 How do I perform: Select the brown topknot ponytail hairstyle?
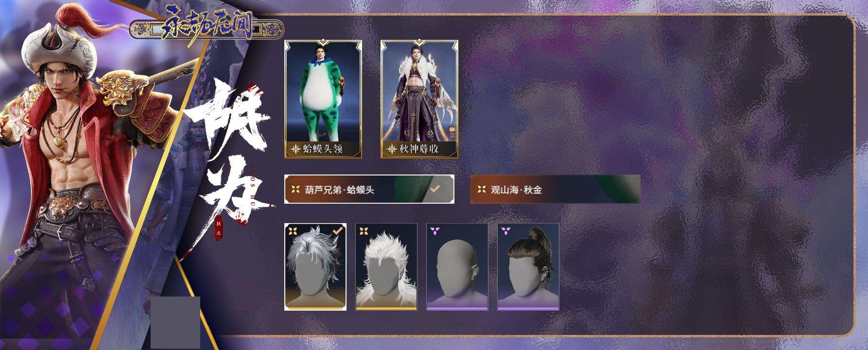point(528,267)
